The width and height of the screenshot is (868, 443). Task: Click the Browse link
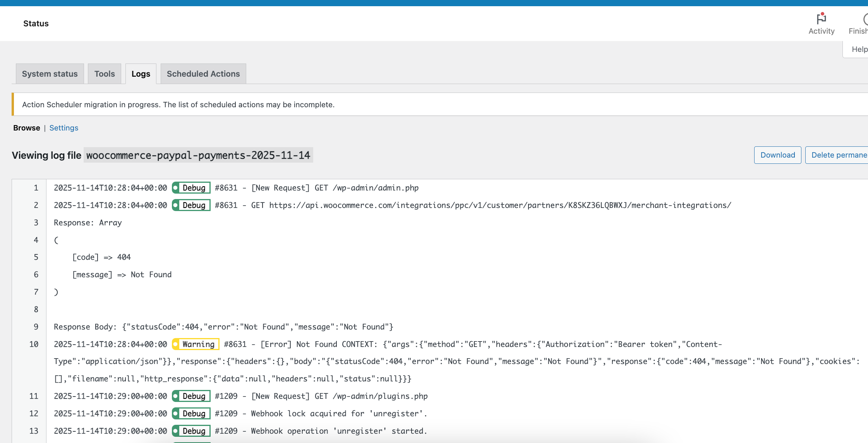click(x=26, y=128)
